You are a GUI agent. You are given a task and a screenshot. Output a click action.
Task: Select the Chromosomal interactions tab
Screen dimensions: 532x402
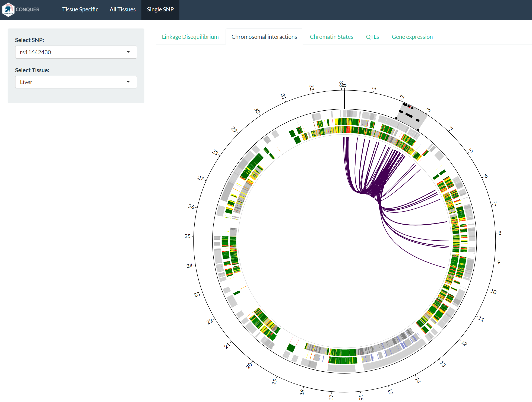[264, 37]
